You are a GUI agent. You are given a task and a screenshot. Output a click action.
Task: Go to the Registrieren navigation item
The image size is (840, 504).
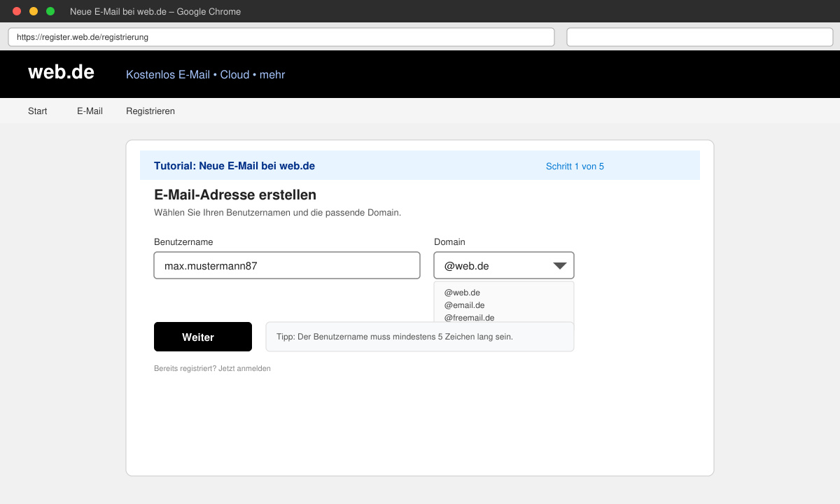pyautogui.click(x=150, y=111)
